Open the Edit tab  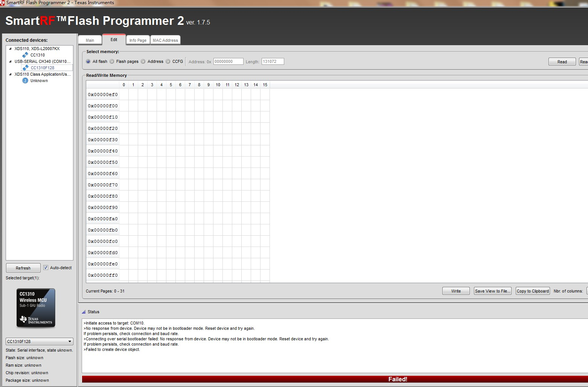coord(114,40)
